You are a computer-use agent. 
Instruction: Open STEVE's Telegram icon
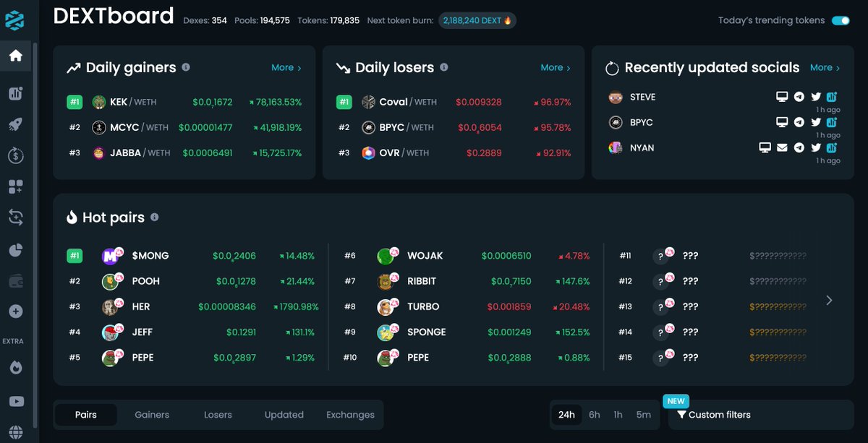pyautogui.click(x=799, y=97)
